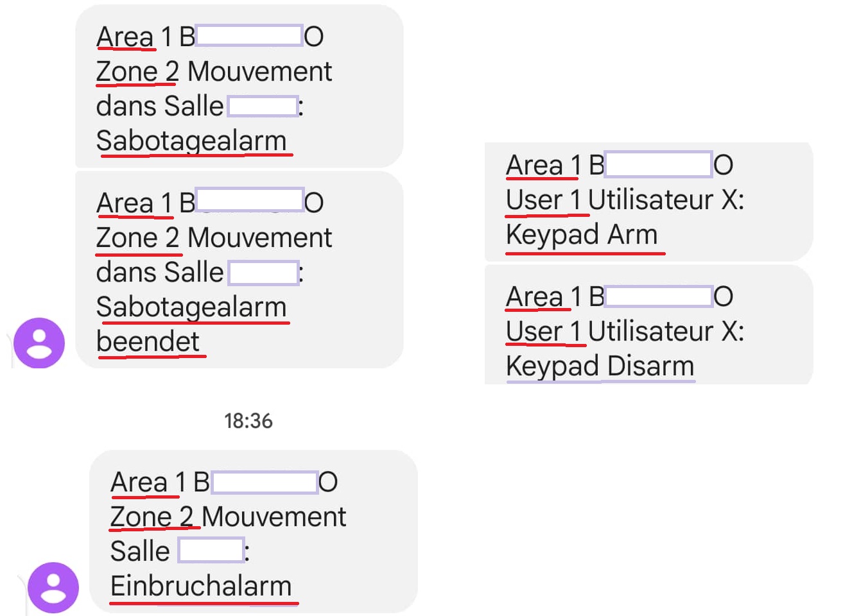Tap Utilisateur X in the Keypad Arm message
This screenshot has height=616, width=843.
665,200
